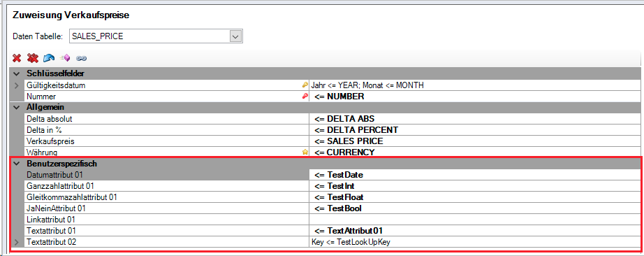Click the single red X delete icon
The height and width of the screenshot is (256, 644).
(x=17, y=58)
